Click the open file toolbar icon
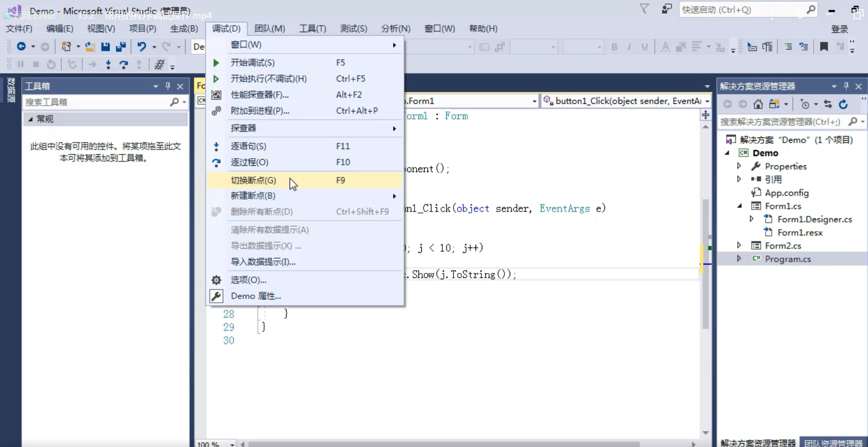 point(90,47)
